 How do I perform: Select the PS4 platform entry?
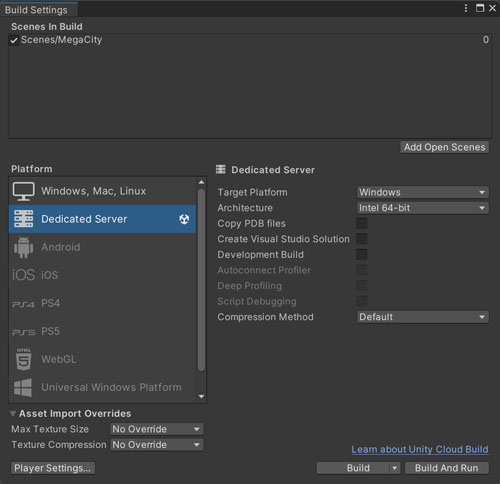click(102, 303)
